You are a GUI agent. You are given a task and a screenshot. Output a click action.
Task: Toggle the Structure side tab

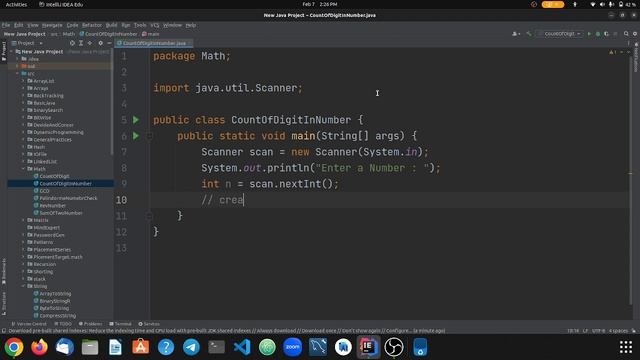(x=4, y=304)
